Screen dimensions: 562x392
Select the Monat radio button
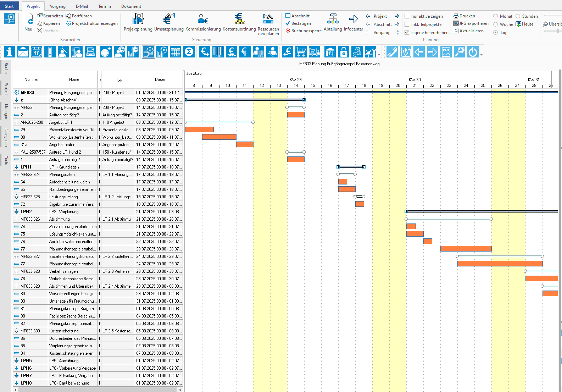click(x=496, y=16)
